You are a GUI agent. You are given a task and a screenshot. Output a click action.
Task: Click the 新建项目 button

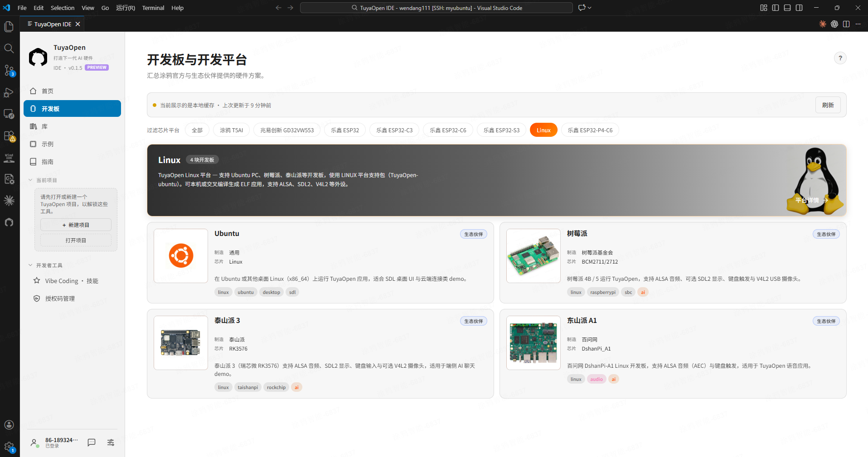point(76,225)
